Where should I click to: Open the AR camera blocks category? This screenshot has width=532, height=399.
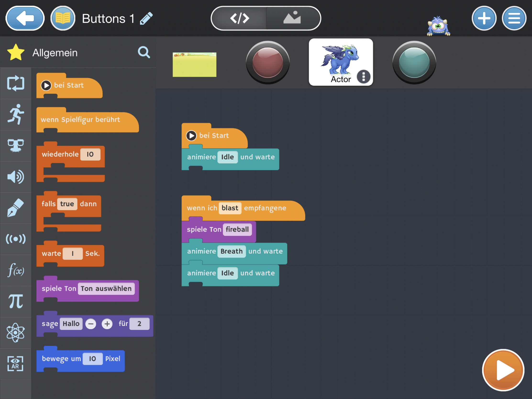click(16, 364)
